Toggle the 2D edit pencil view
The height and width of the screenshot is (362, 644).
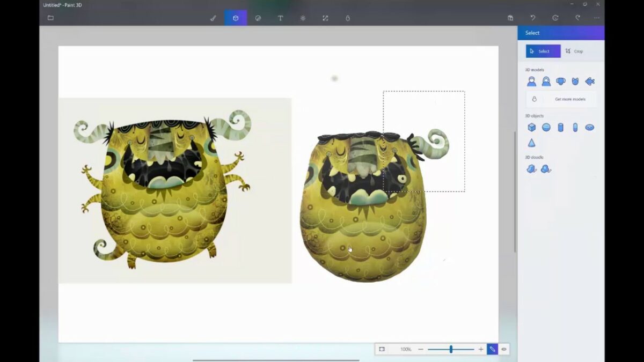click(x=493, y=349)
